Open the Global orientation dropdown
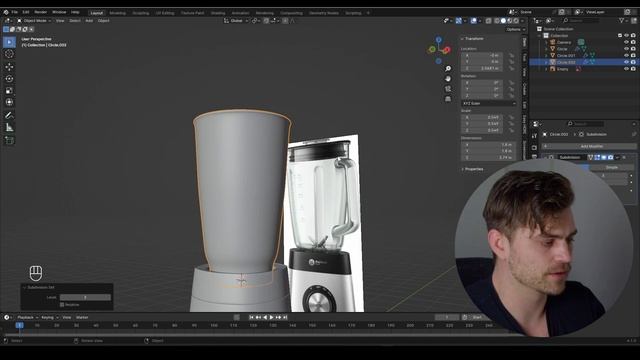This screenshot has height=360, width=640. (x=236, y=20)
